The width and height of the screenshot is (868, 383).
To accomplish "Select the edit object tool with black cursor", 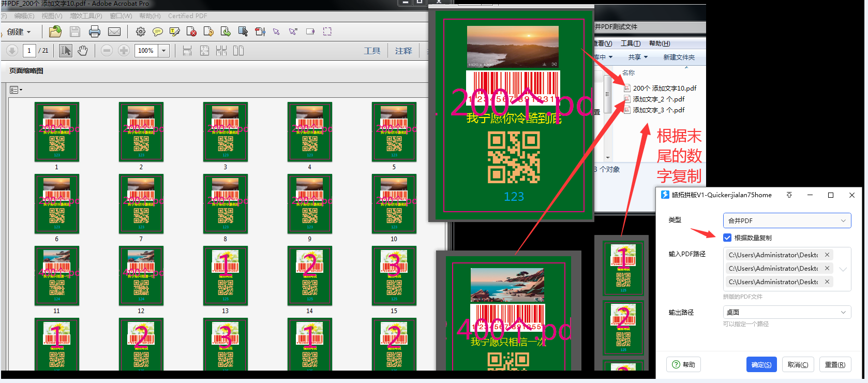I will coord(243,32).
